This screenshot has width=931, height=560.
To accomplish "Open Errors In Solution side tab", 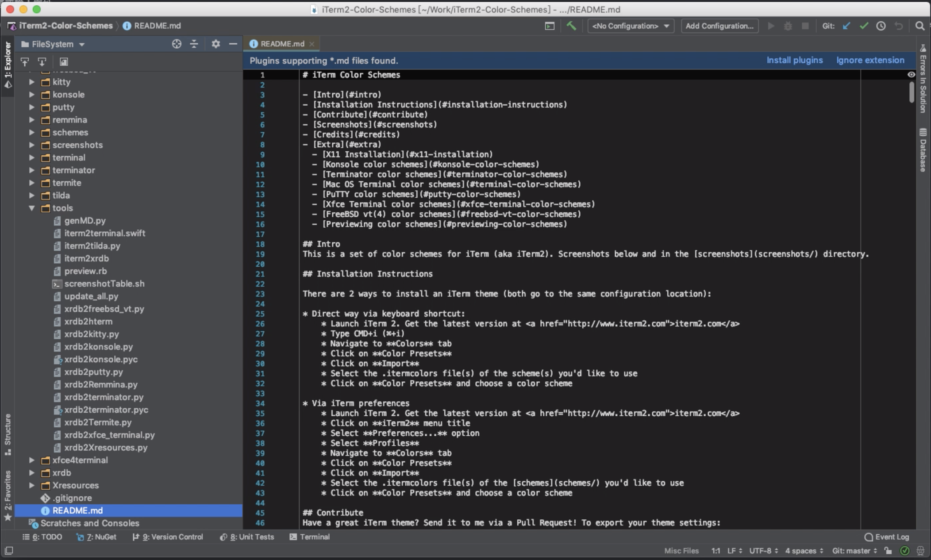I will click(x=923, y=78).
